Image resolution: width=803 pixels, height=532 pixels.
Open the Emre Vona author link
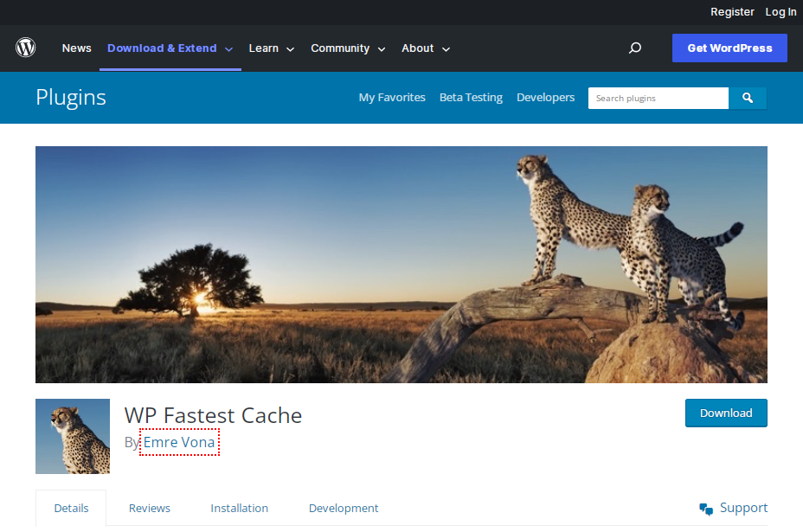tap(179, 442)
